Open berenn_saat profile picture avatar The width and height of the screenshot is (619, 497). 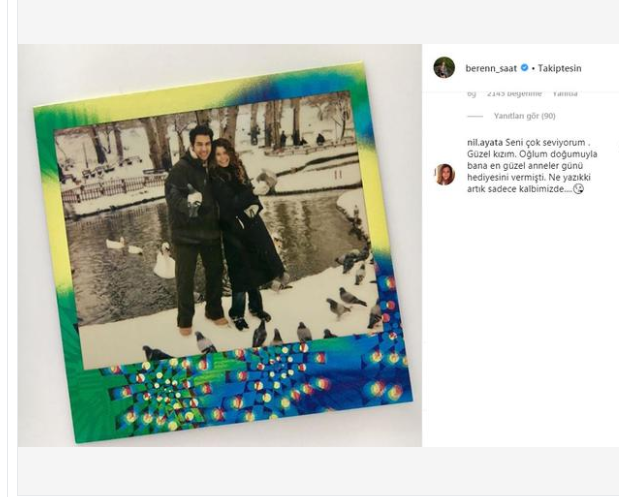click(x=444, y=68)
